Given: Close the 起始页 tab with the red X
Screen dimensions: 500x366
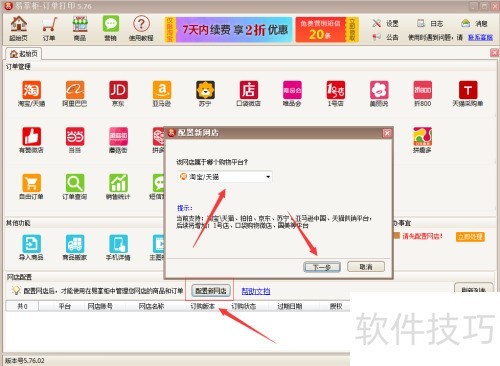Looking at the screenshot, I should (x=494, y=53).
